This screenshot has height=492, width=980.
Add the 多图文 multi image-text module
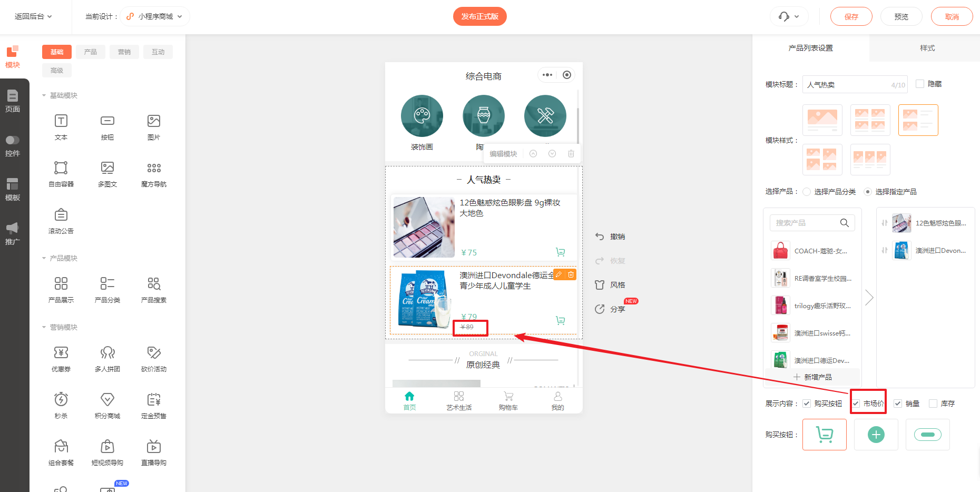tap(107, 174)
